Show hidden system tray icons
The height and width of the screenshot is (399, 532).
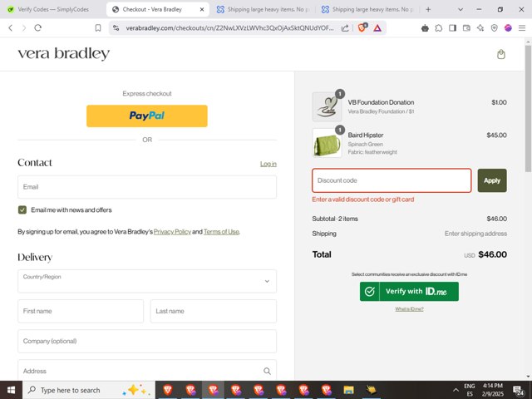click(454, 390)
